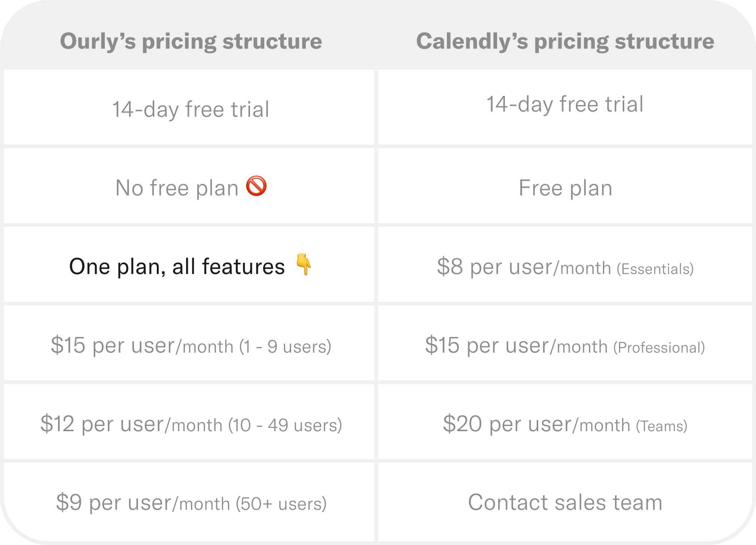Click Contact sales team text
The height and width of the screenshot is (545, 756).
(x=565, y=502)
